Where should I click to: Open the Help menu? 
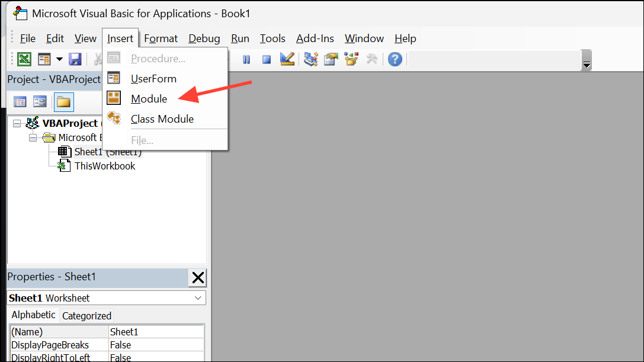(x=405, y=39)
